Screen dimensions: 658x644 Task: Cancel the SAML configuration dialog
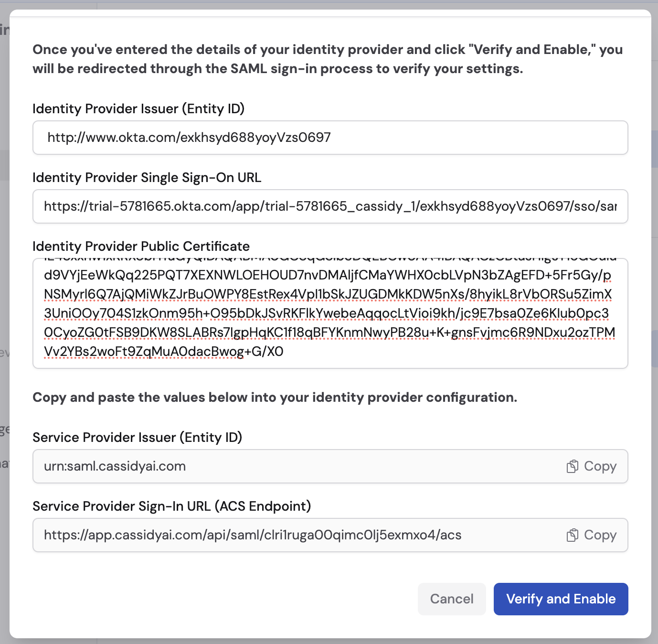point(451,599)
